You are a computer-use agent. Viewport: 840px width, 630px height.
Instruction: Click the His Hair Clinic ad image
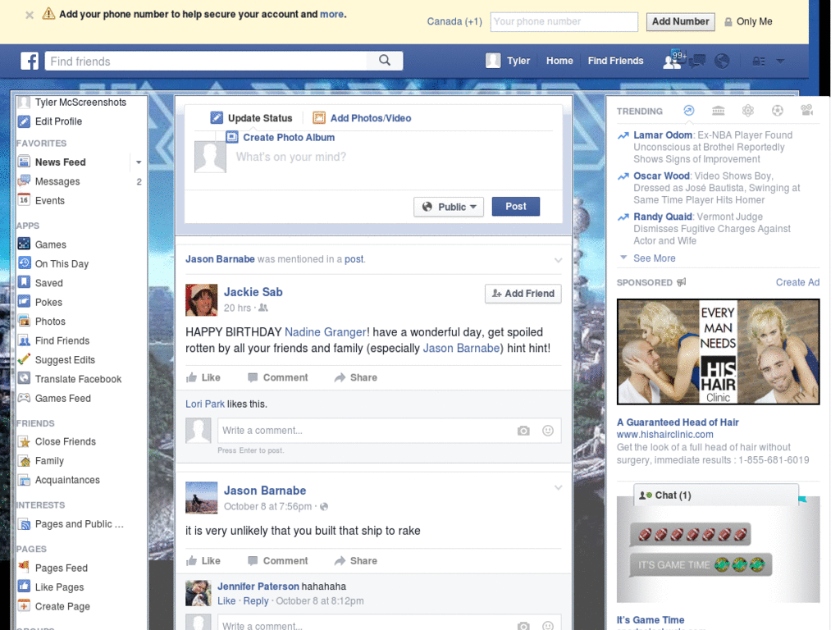[x=718, y=351]
